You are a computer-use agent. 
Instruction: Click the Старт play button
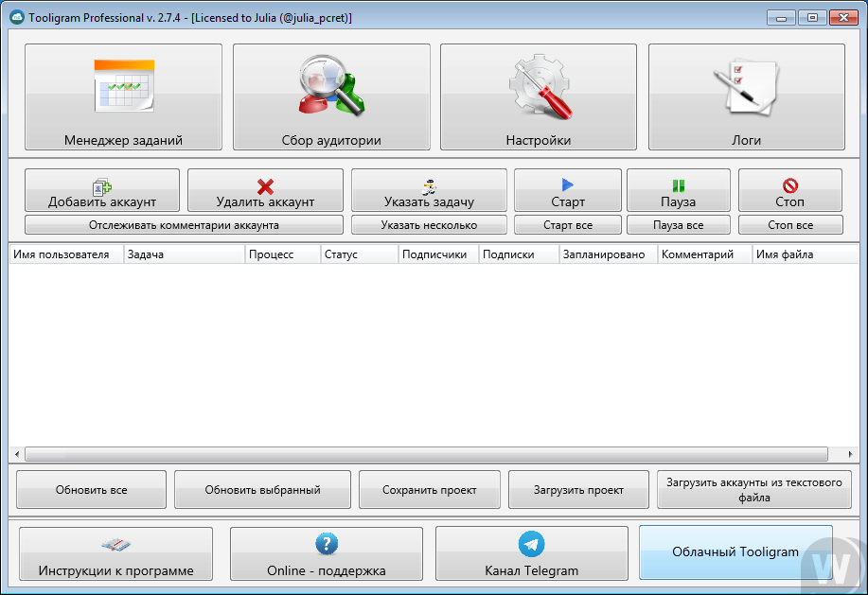(568, 190)
